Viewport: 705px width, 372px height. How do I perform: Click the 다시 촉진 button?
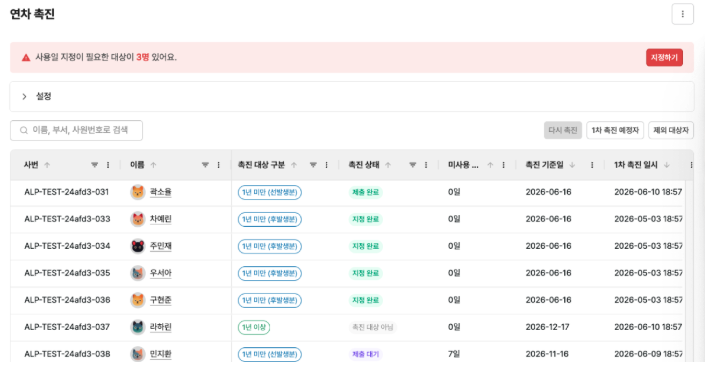coord(563,130)
